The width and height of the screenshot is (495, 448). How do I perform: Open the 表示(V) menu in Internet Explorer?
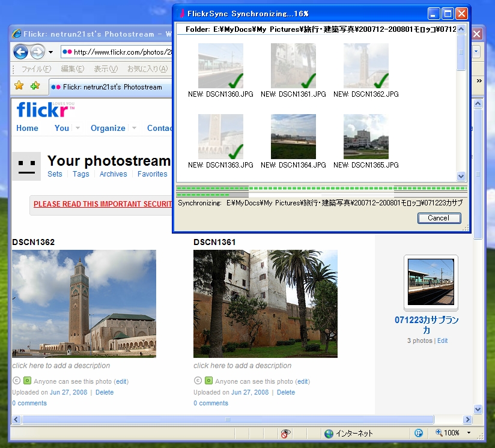tap(106, 69)
